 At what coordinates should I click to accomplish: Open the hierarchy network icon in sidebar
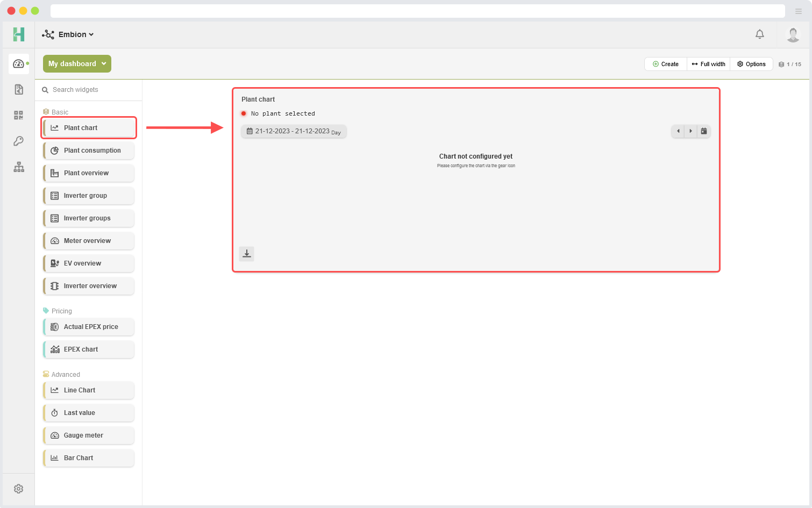19,167
